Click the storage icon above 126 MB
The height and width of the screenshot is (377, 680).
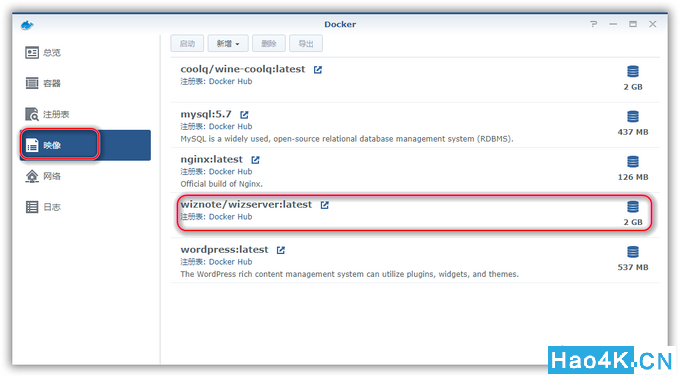tap(633, 161)
